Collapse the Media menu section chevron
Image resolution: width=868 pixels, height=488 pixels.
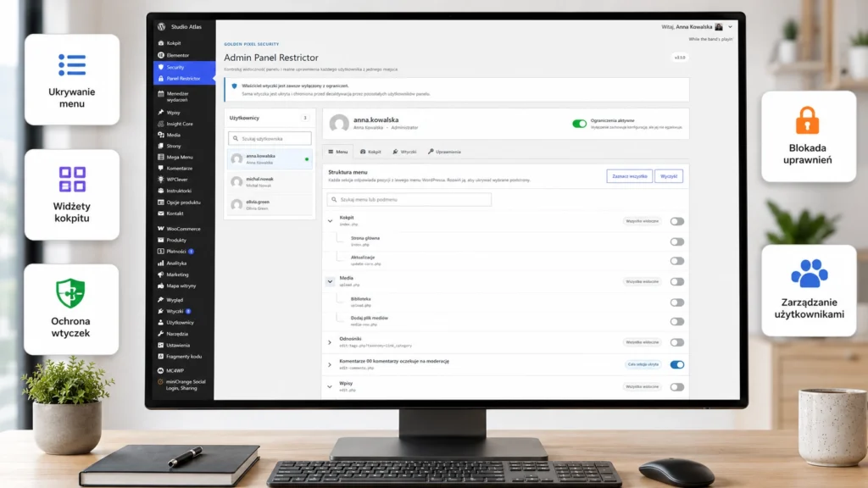pos(330,281)
